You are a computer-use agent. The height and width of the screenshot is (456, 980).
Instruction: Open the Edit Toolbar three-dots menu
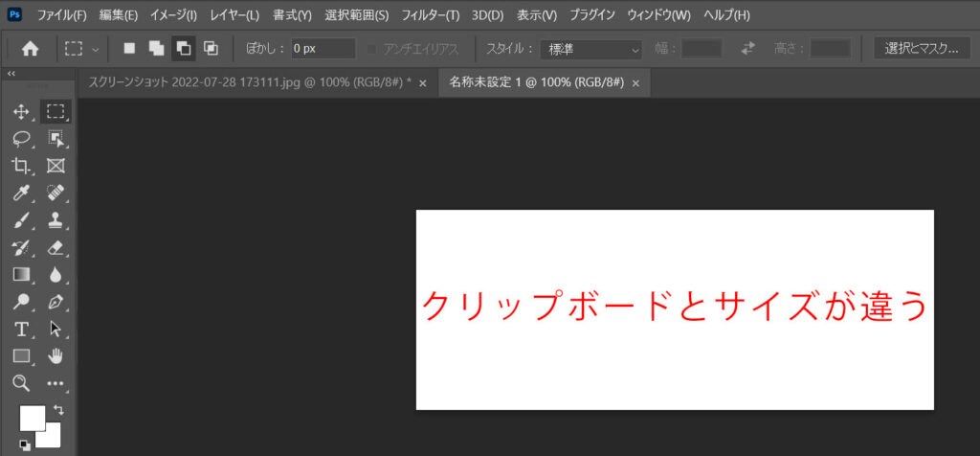pos(56,383)
